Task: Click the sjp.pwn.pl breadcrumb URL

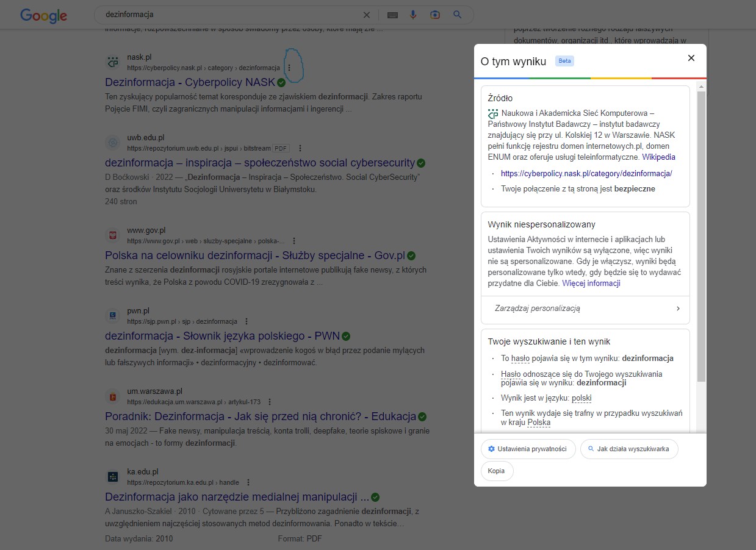Action: pos(182,321)
